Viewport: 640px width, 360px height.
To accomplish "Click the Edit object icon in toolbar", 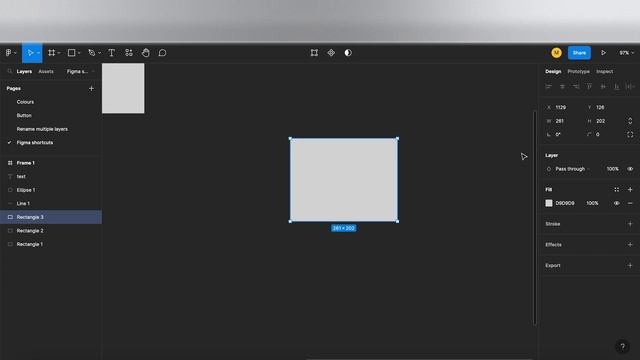I will click(x=314, y=53).
